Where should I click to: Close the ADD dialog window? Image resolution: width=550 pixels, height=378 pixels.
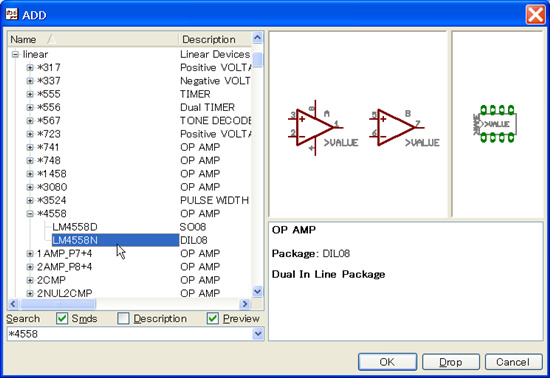(536, 15)
